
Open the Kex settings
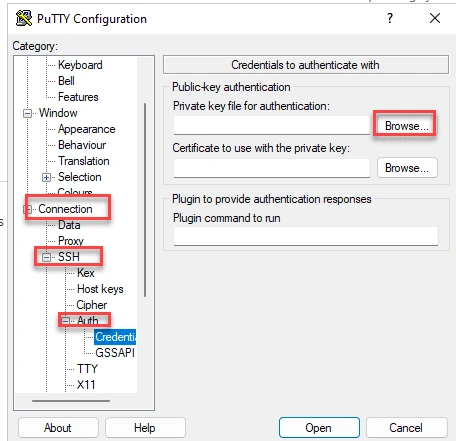[x=86, y=273]
